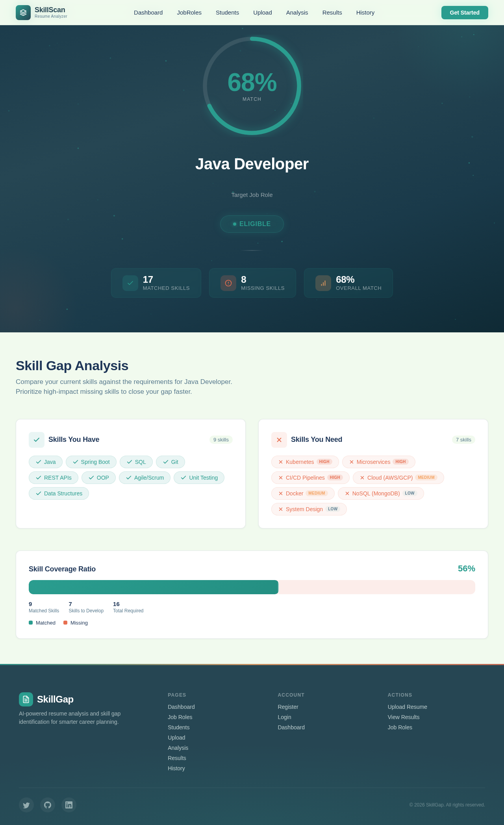This screenshot has width=504, height=825.
Task: Click the "16 Total Required" stat
Action: pos(128,607)
